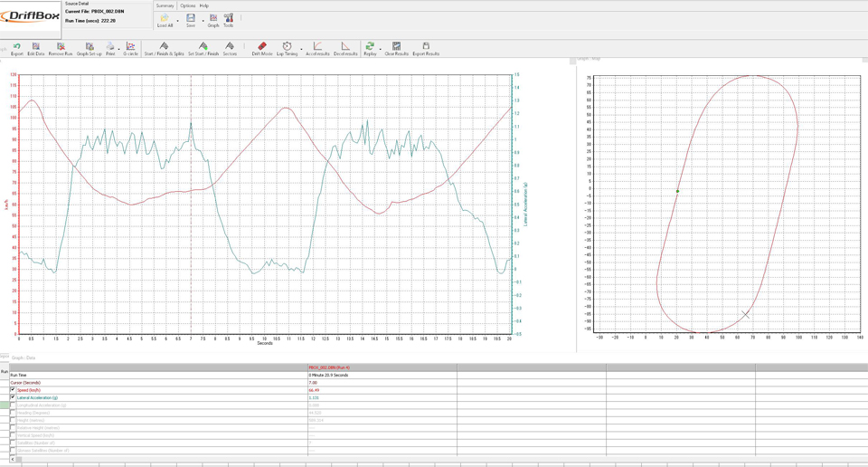Expand the Replay dropdown arrow
Screen dimensions: 868x467
381,49
